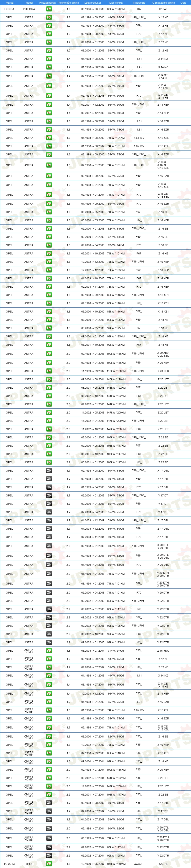This screenshot has width=191, height=868.
Task: Select production years 08.2001 -> 05.2005
Action: (x=93, y=388)
